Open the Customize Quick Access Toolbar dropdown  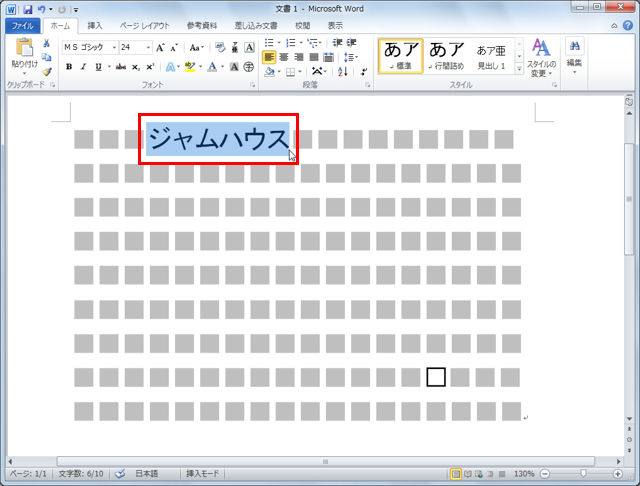[76, 9]
